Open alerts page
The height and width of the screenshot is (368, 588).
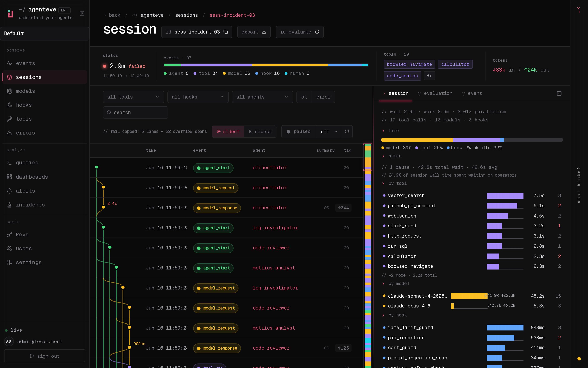[x=45, y=191]
